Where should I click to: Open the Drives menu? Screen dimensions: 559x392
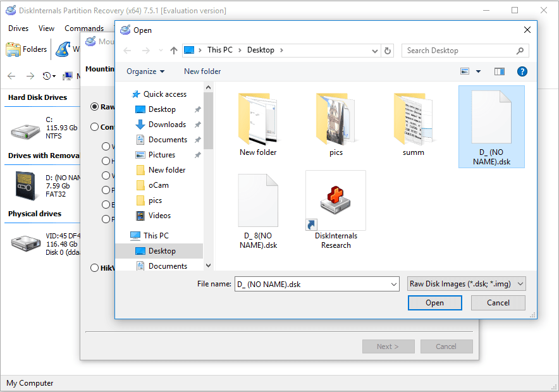18,28
